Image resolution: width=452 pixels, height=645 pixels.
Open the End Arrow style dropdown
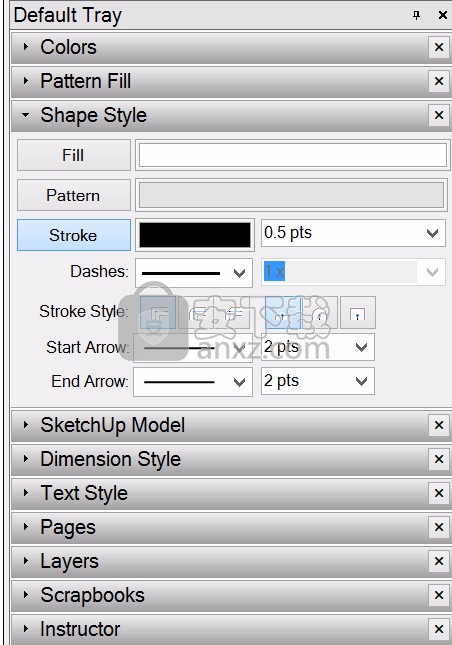[x=193, y=382]
